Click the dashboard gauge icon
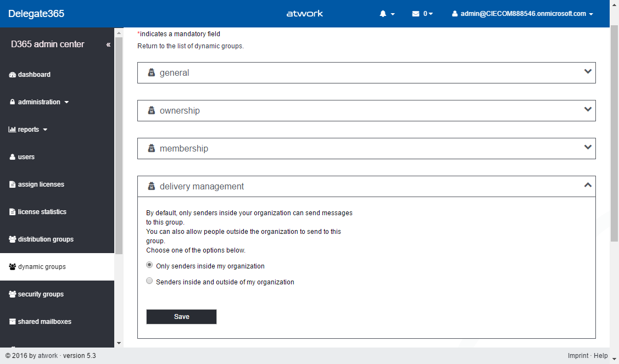The height and width of the screenshot is (364, 619). 13,75
